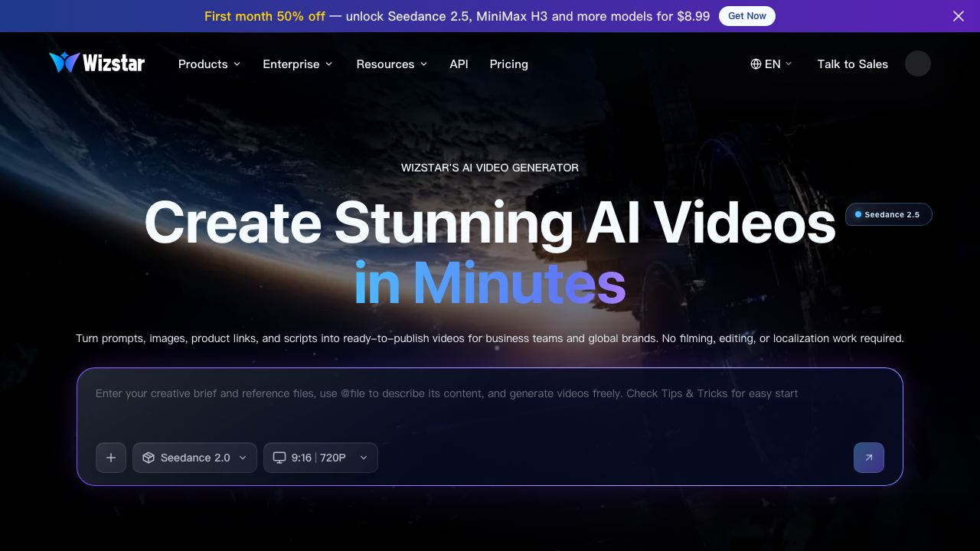
Task: Go to the API page
Action: [x=459, y=64]
